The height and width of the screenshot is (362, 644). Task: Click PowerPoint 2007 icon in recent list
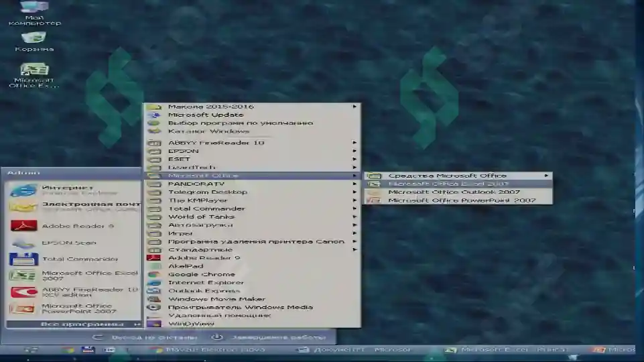pos(23,308)
